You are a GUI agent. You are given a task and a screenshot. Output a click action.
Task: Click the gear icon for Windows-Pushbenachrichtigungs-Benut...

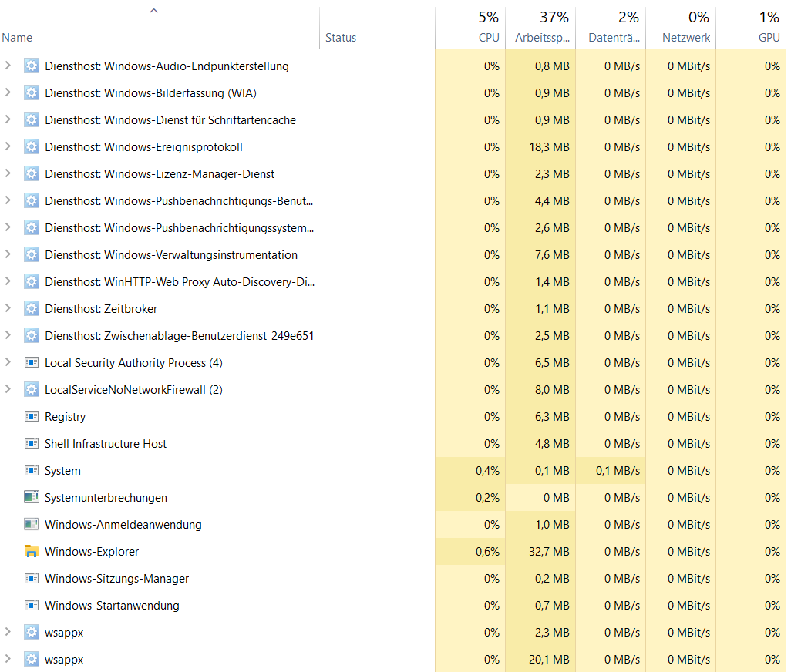[x=32, y=200]
